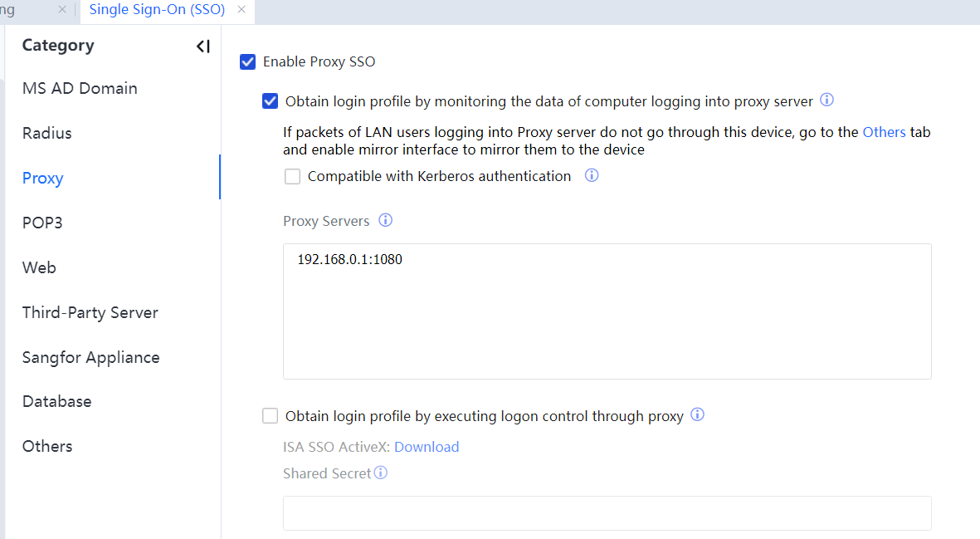Uncheck obtain login profile by monitoring data

tap(270, 101)
